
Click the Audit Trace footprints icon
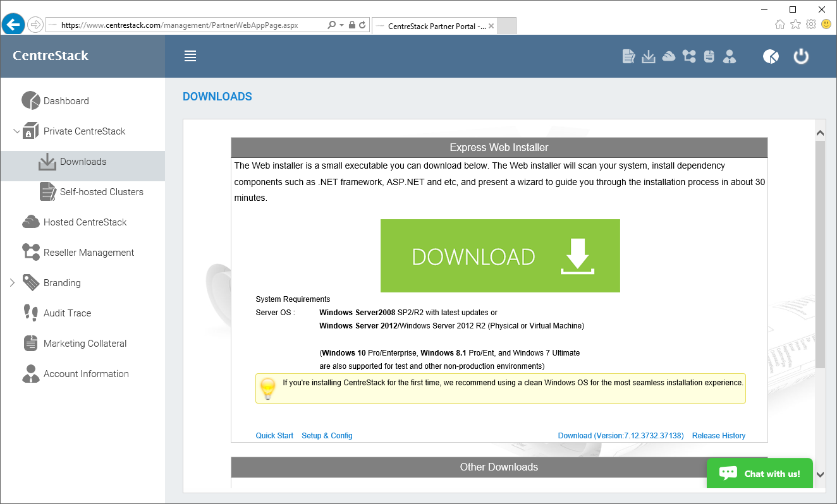30,313
